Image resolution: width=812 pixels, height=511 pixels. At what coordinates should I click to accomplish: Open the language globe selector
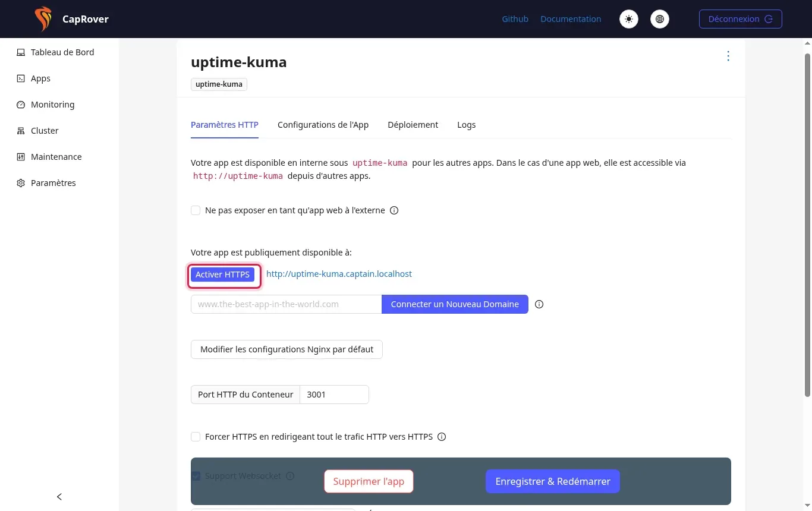click(660, 19)
